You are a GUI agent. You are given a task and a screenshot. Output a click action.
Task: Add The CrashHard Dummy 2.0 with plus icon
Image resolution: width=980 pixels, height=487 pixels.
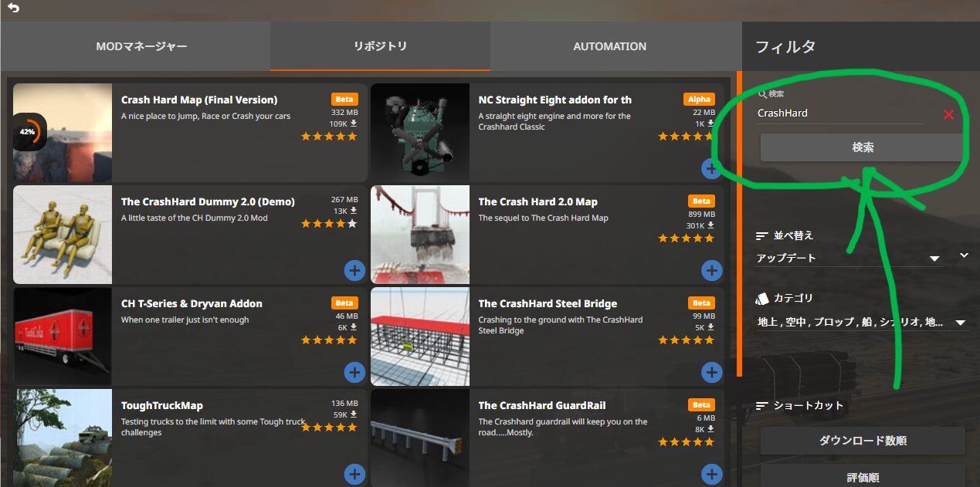pyautogui.click(x=354, y=270)
